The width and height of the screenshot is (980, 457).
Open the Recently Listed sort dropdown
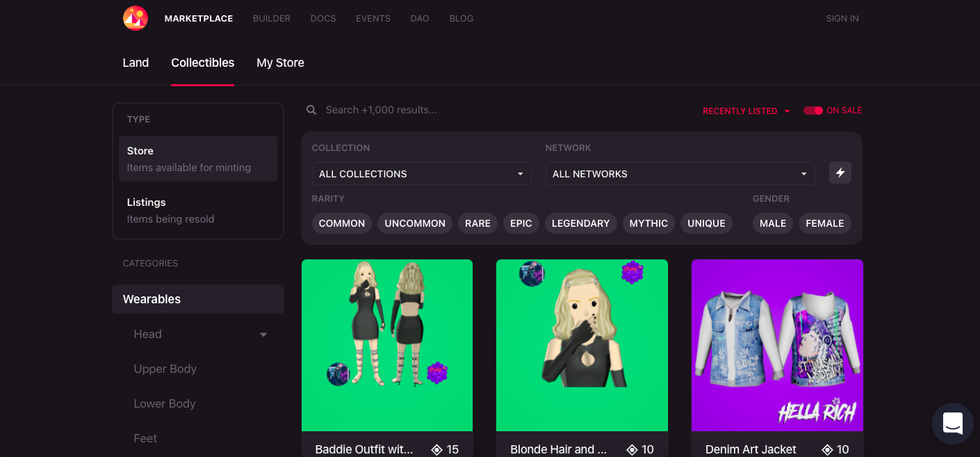tap(746, 111)
